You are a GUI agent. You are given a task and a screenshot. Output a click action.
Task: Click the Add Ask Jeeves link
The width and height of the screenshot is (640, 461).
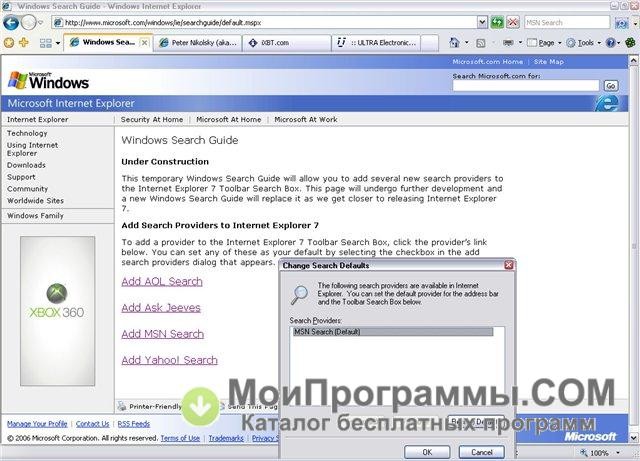tap(161, 308)
